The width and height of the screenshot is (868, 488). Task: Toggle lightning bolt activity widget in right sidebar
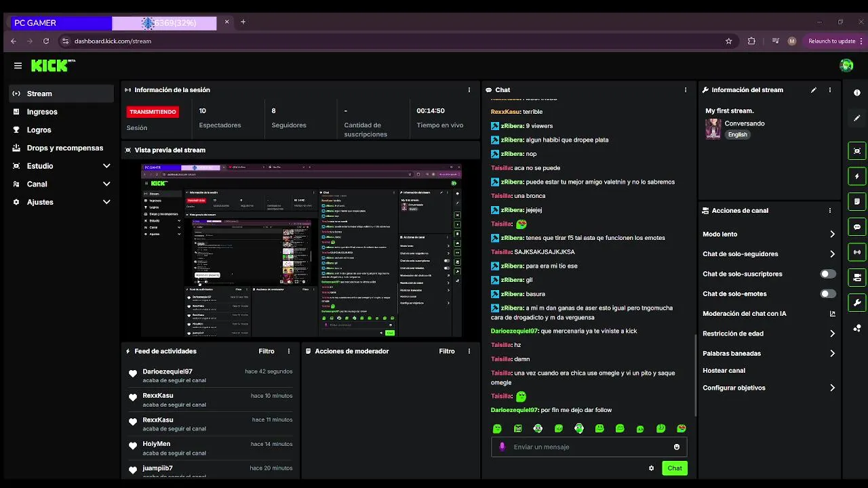pyautogui.click(x=857, y=176)
